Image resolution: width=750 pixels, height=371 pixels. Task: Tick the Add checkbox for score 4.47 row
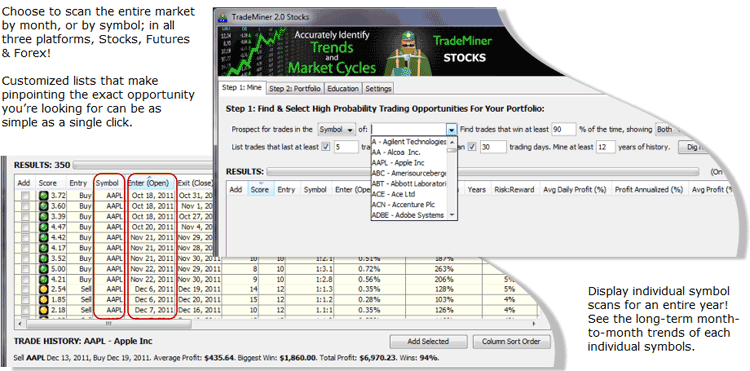tap(25, 227)
